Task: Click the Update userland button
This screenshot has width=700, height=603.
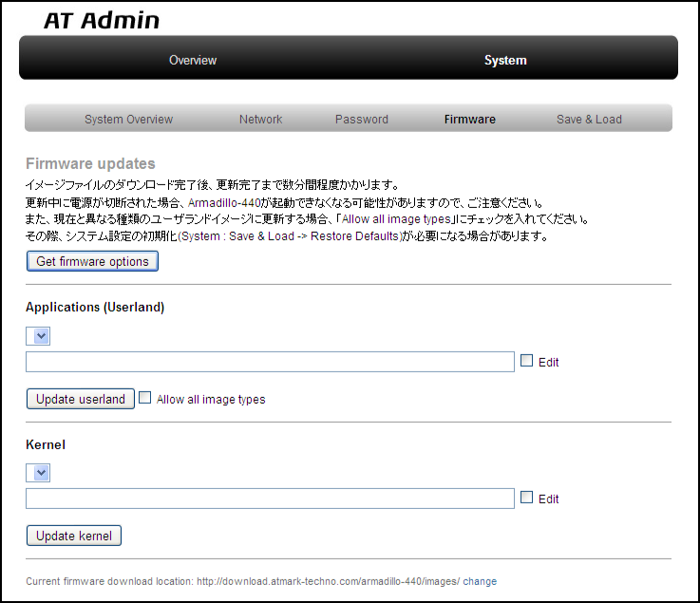Action: 81,399
